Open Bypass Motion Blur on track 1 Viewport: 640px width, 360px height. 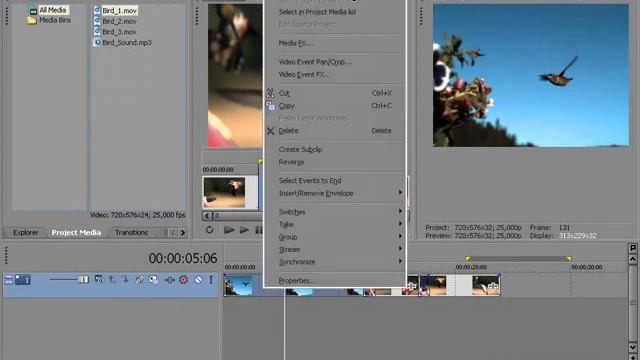pyautogui.click(x=99, y=280)
